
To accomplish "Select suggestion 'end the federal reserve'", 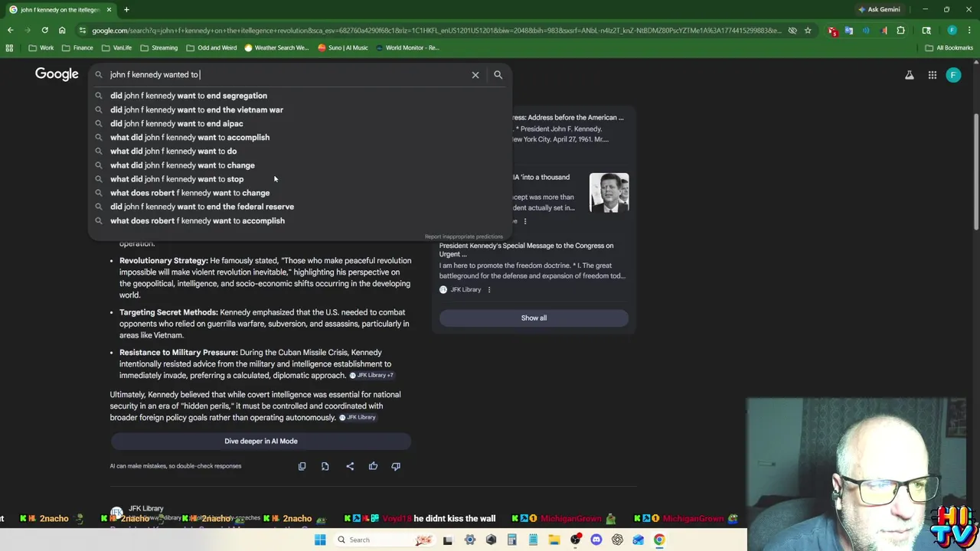I will (299, 207).
